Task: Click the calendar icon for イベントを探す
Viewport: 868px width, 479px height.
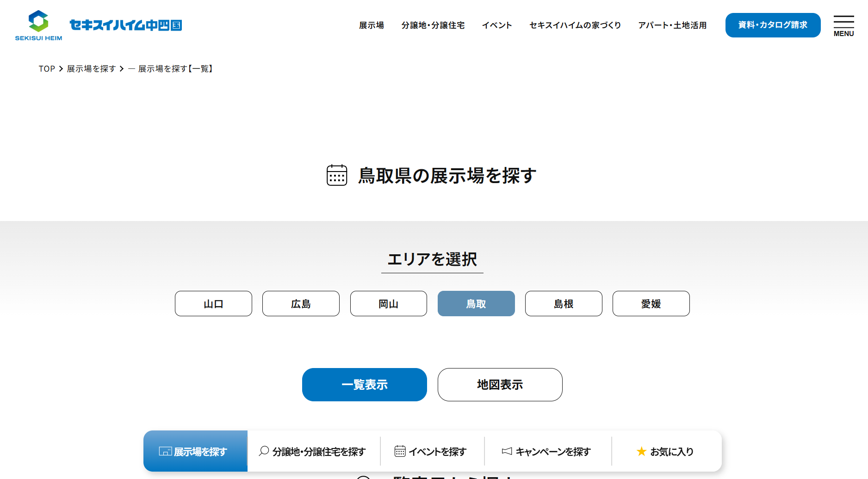Action: click(x=400, y=451)
